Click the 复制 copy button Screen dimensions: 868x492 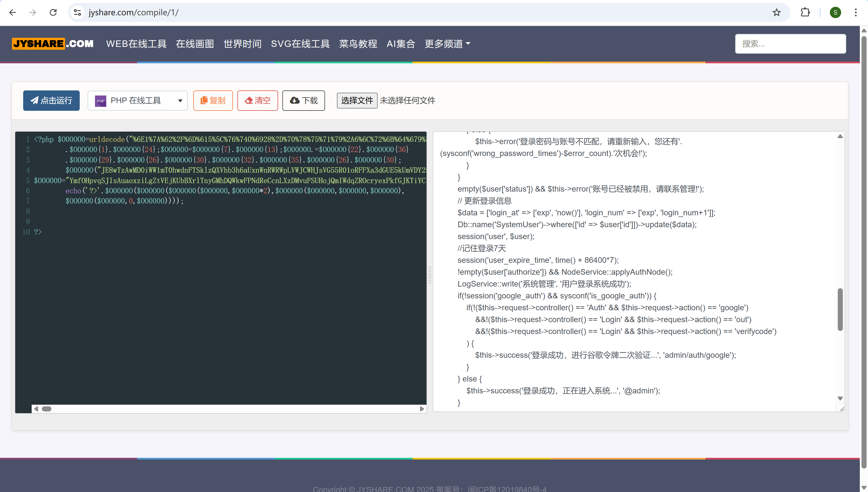pos(213,100)
